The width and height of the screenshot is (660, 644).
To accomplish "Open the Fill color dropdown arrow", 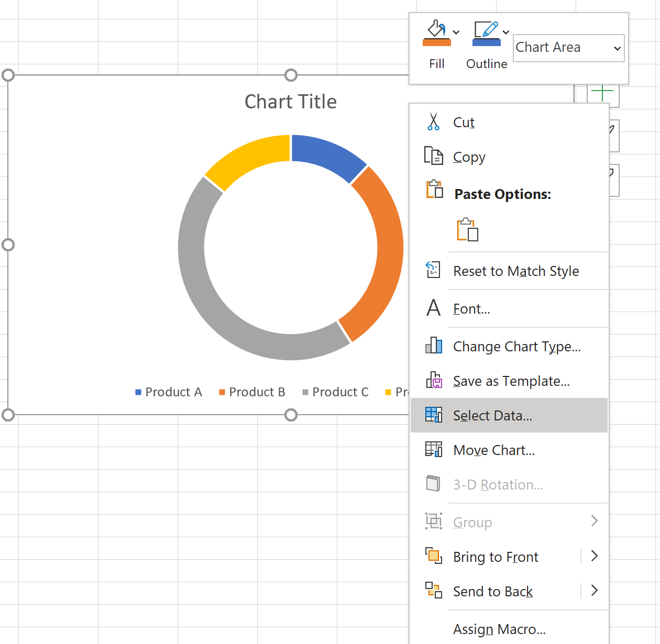I will tap(456, 32).
